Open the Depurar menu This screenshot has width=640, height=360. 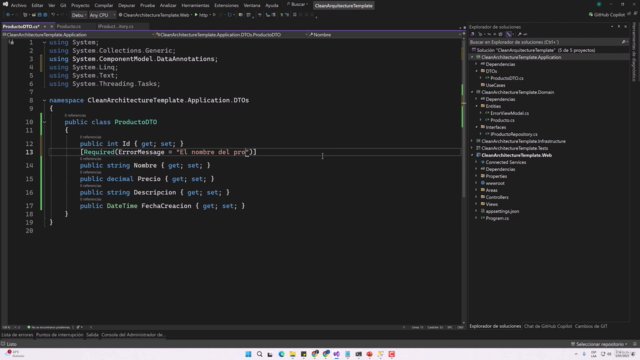click(127, 5)
